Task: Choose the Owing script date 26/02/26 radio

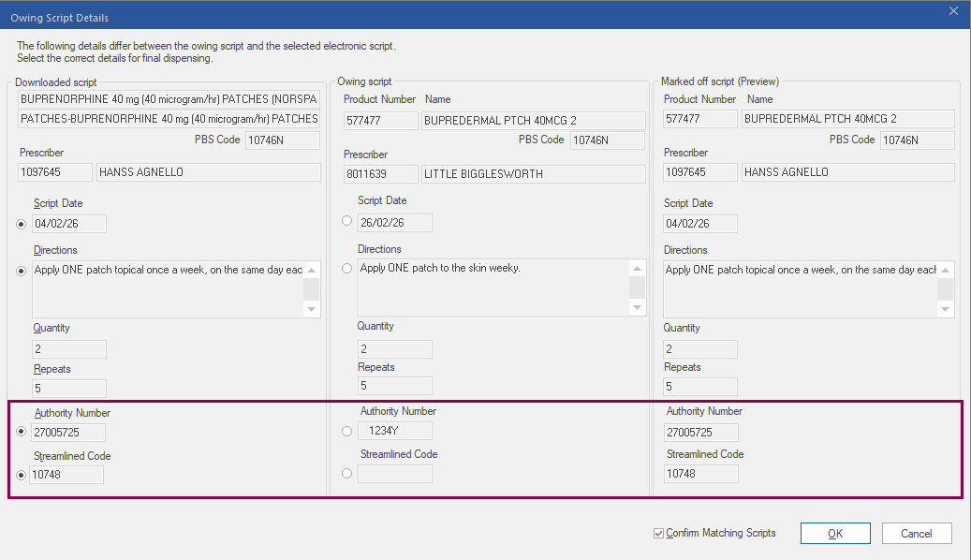Action: tap(347, 221)
